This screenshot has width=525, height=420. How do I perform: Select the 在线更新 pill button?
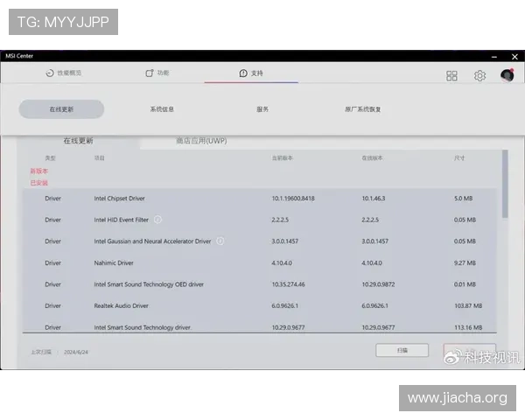[61, 109]
